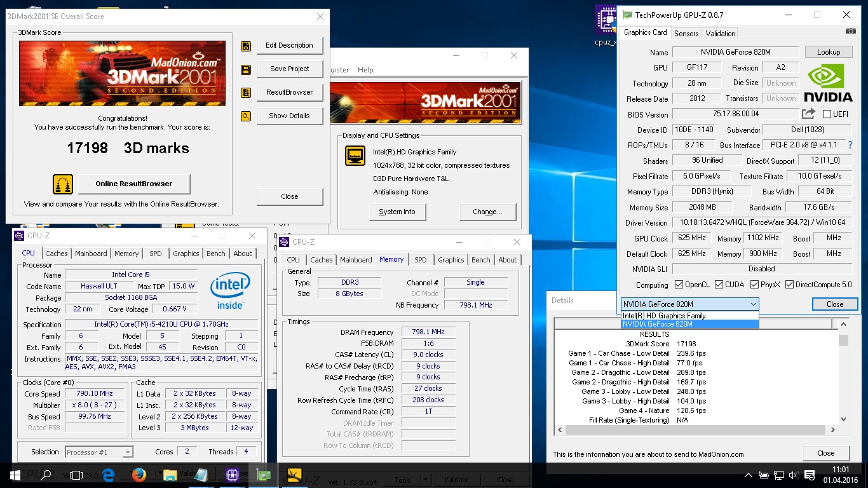Open cpuz desktop shortcut icon

pyautogui.click(x=606, y=25)
